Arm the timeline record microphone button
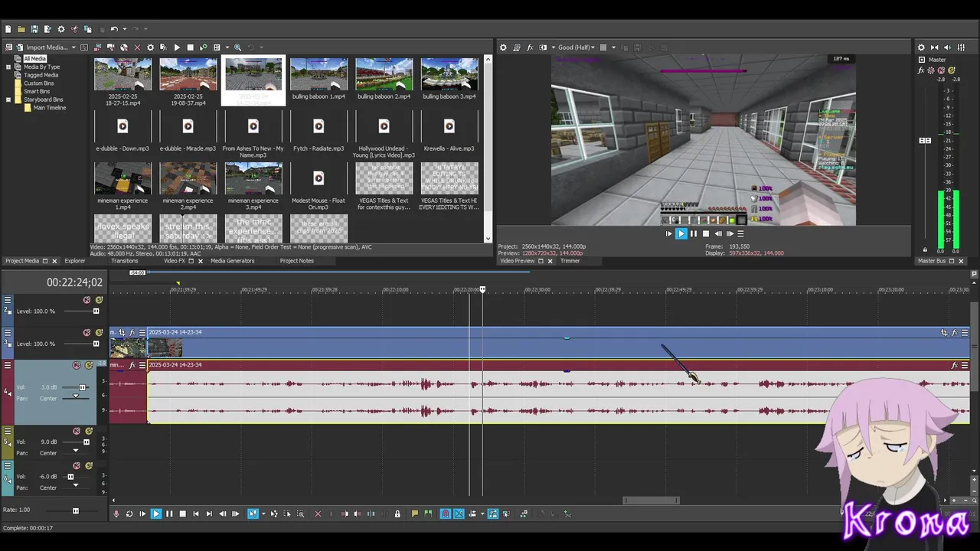 coord(116,514)
